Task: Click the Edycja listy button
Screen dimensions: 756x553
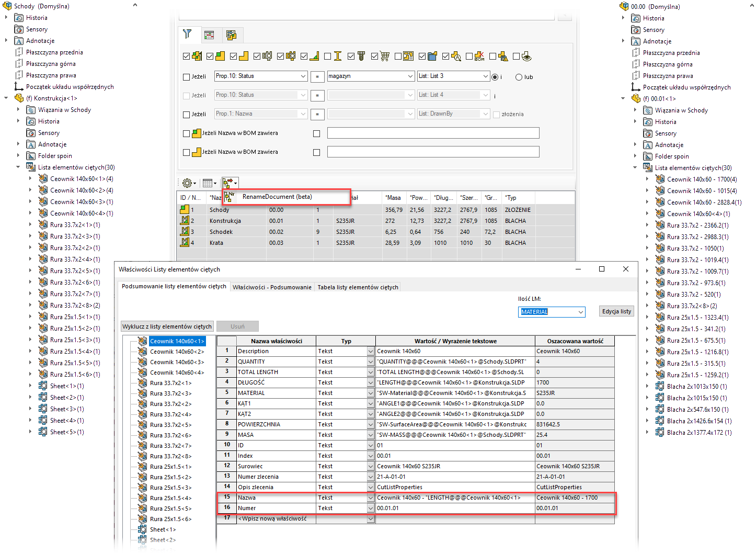Action: [x=616, y=311]
